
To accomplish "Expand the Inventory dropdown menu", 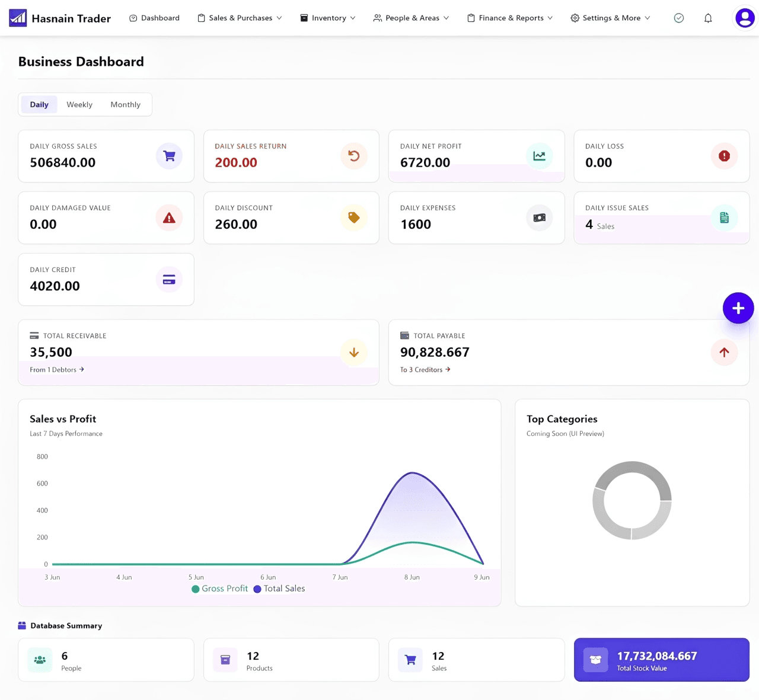I will coord(328,18).
